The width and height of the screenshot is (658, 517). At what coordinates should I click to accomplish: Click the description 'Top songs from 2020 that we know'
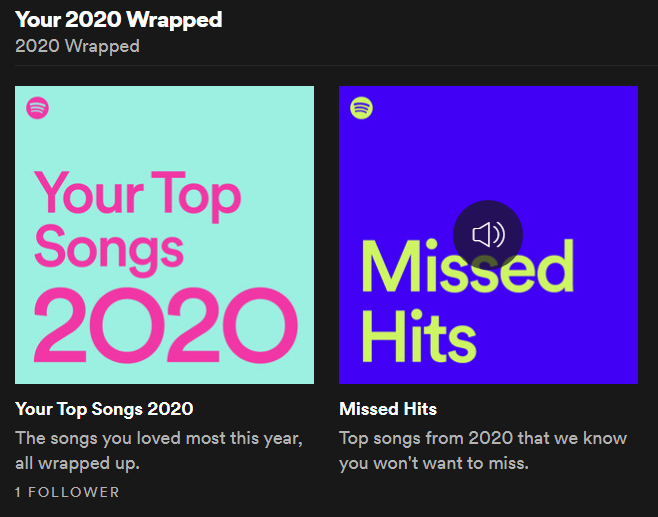coord(483,438)
